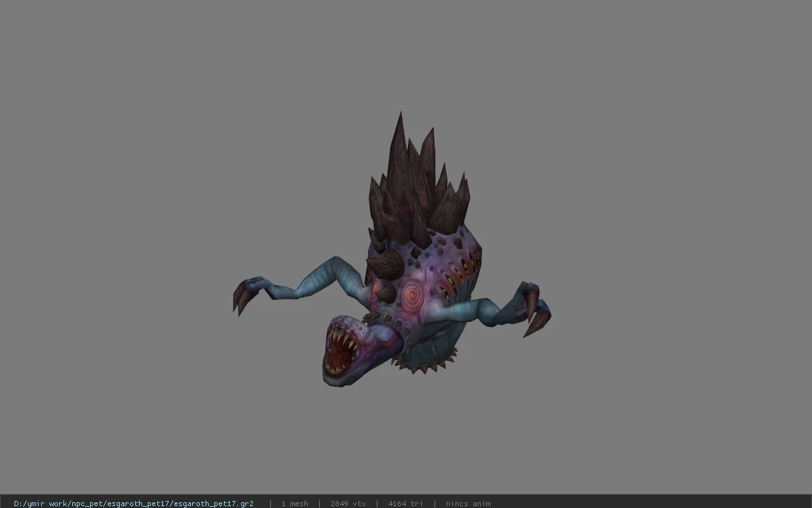Click the esgaroth_pet17.gr2 file path in status bar
812x508 pixels.
134,504
